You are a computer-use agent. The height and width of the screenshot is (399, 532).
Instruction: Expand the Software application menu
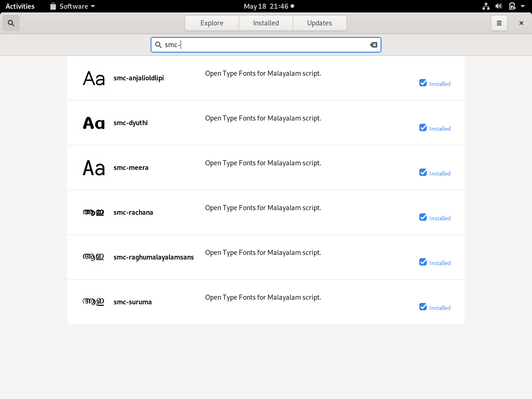pos(73,6)
